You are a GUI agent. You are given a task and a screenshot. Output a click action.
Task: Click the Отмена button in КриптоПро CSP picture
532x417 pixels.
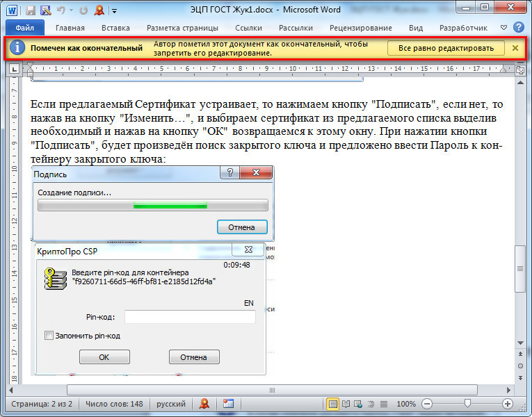pos(194,357)
